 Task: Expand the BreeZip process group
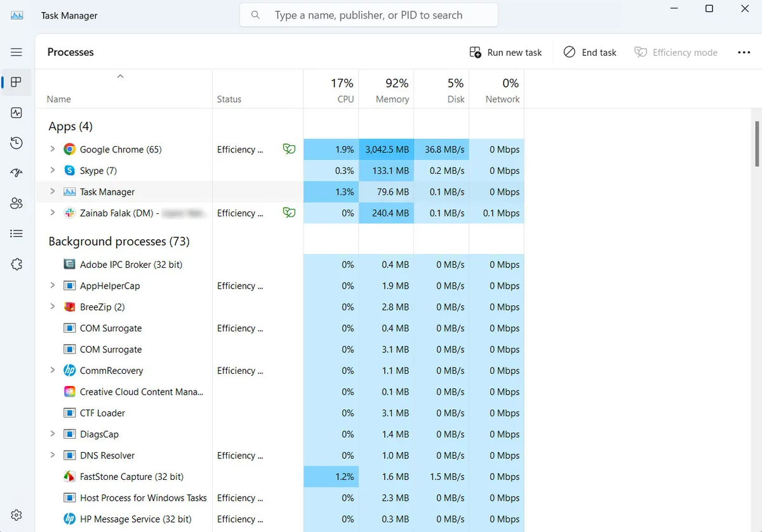(x=53, y=307)
